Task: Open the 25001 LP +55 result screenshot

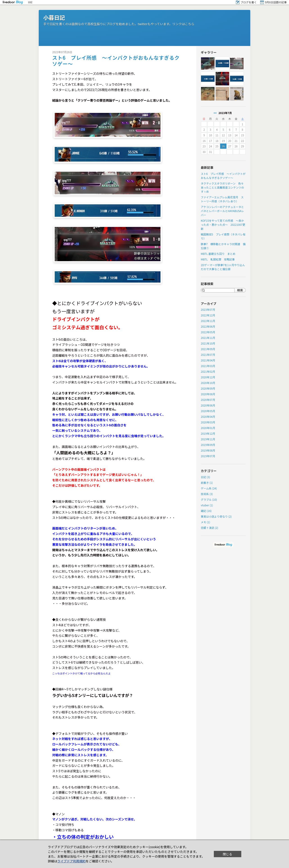Action: (x=107, y=244)
